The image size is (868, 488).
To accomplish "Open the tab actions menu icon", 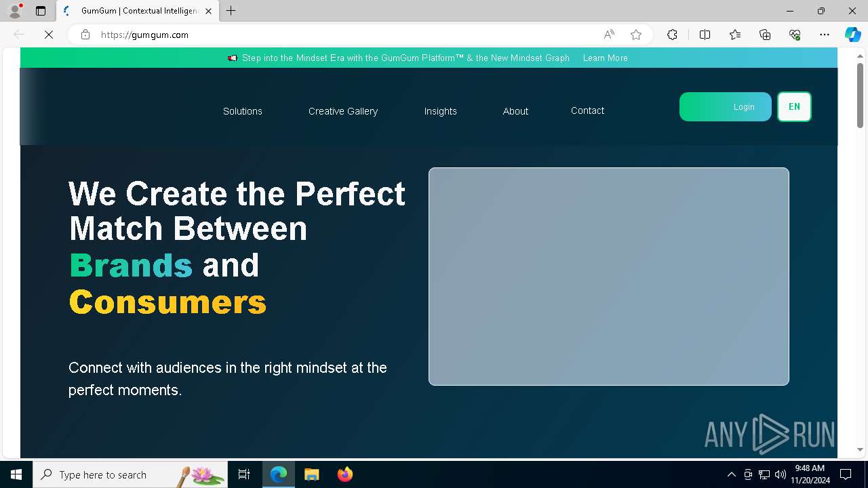I will point(41,11).
